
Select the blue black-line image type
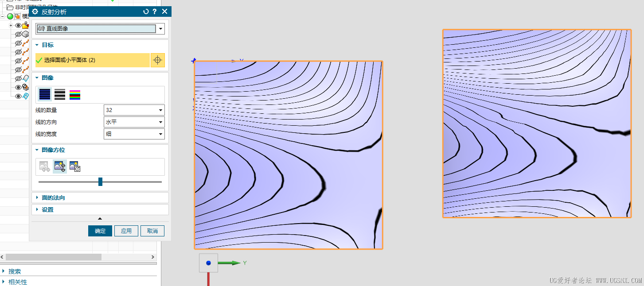45,94
